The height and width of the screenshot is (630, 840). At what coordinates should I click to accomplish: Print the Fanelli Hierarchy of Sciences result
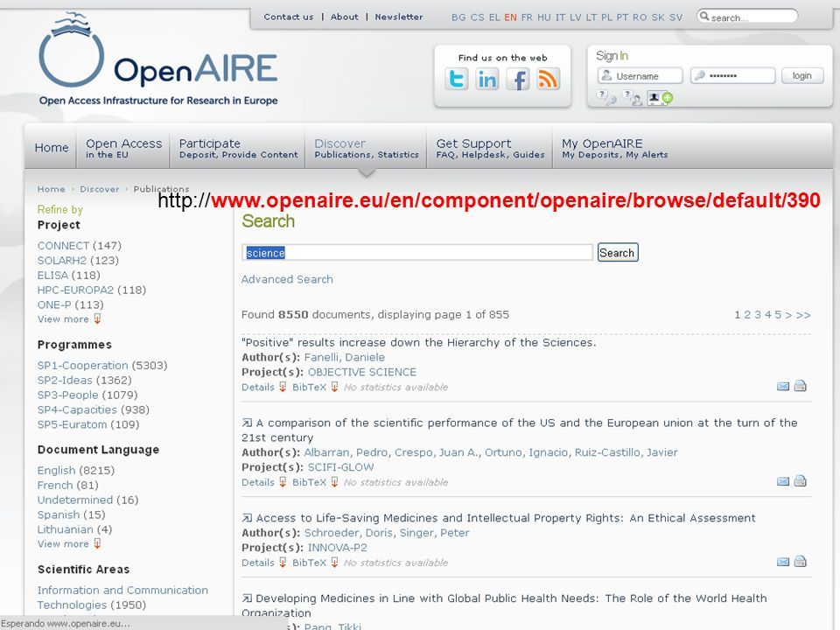[801, 386]
